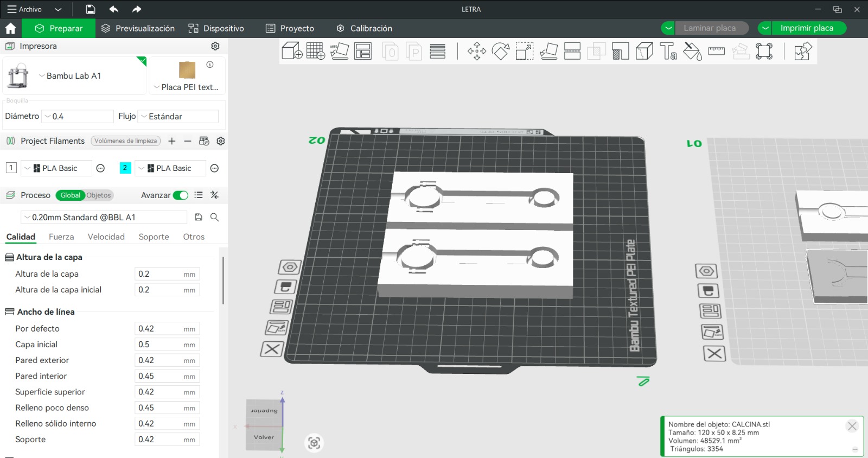Open plate 02 settings hexagon icon
Viewport: 868px width, 458px height.
290,267
